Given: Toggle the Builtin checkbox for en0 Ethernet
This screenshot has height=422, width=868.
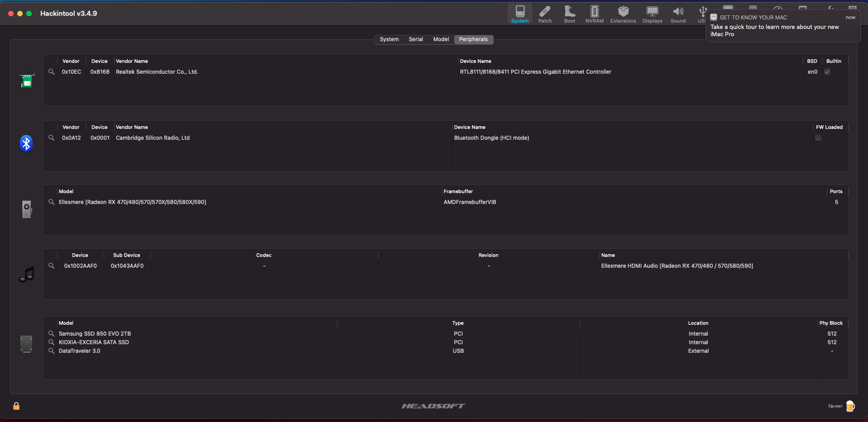Looking at the screenshot, I should [827, 71].
